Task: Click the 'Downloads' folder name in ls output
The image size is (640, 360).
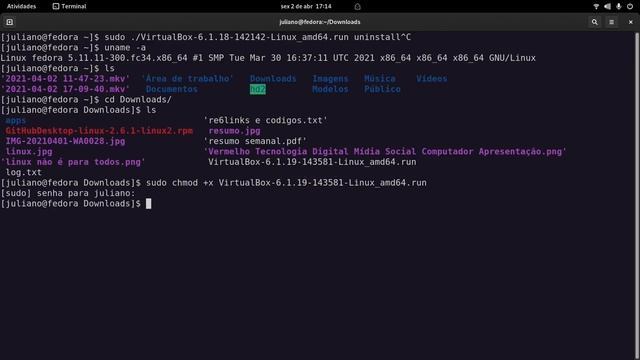Action: click(273, 78)
